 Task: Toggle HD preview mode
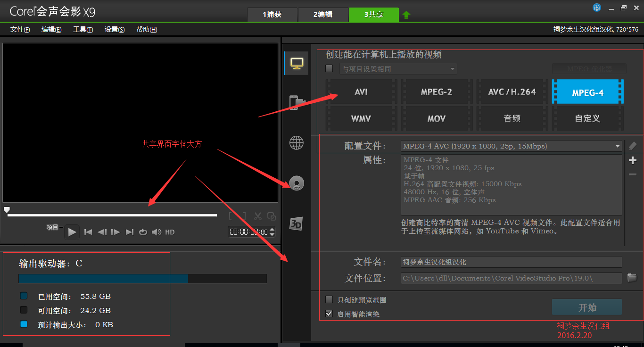click(x=170, y=232)
